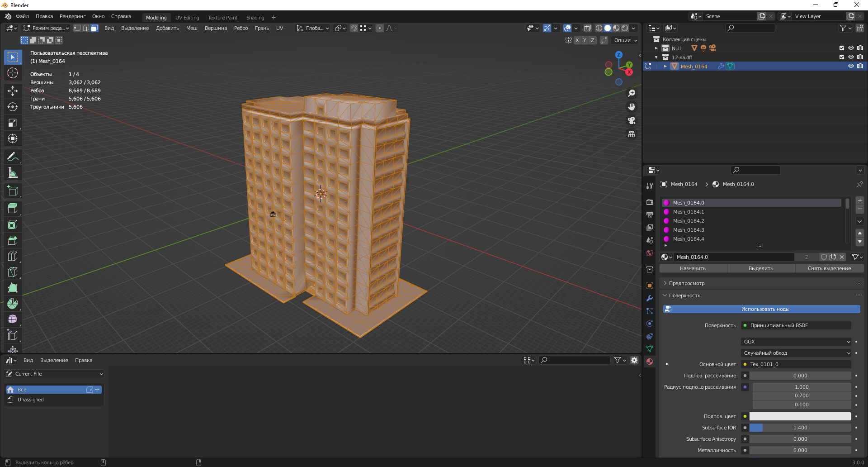Open the File menu
This screenshot has width=868, height=467.
coord(22,16)
